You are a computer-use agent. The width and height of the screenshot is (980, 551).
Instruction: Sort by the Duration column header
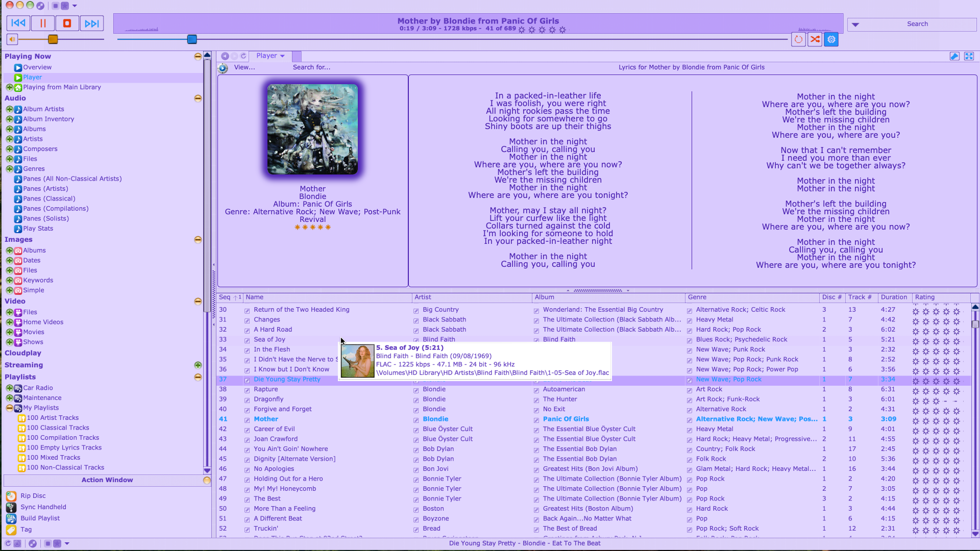click(894, 297)
